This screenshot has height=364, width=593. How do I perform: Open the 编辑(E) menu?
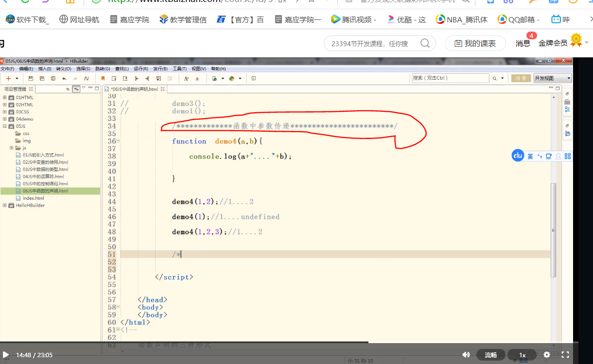point(27,69)
